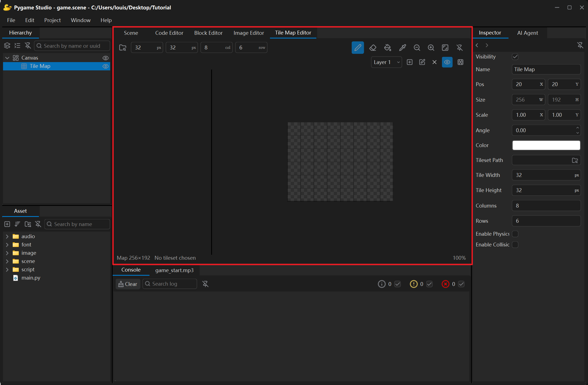Expand the scene folder
Viewport: 588px width, 385px height.
(7, 261)
